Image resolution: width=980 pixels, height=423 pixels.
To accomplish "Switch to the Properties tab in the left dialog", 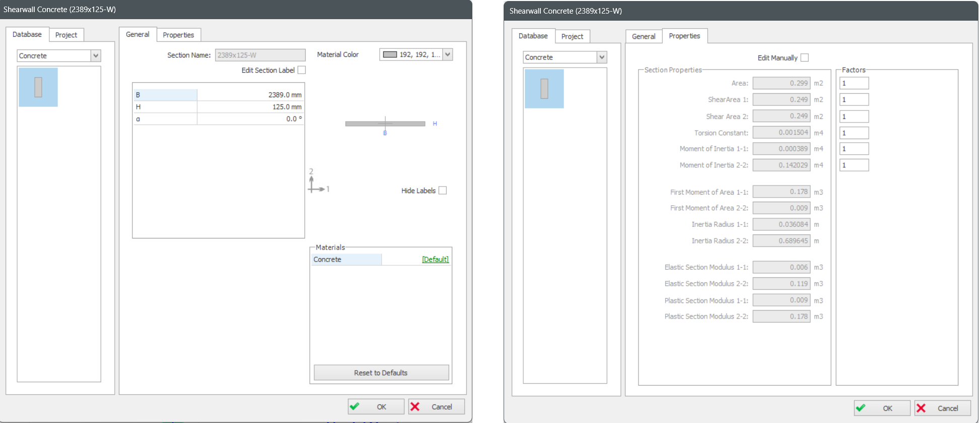I will tap(178, 35).
